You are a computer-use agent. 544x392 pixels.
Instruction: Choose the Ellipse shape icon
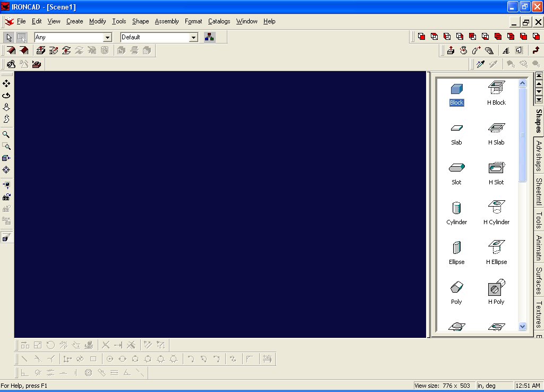point(456,248)
